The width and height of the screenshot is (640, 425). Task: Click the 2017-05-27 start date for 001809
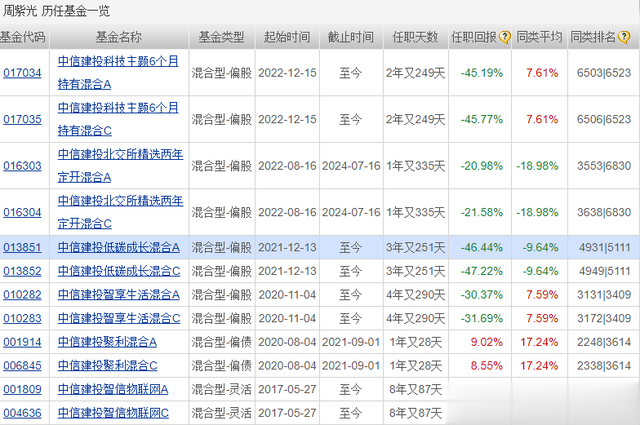pyautogui.click(x=287, y=389)
